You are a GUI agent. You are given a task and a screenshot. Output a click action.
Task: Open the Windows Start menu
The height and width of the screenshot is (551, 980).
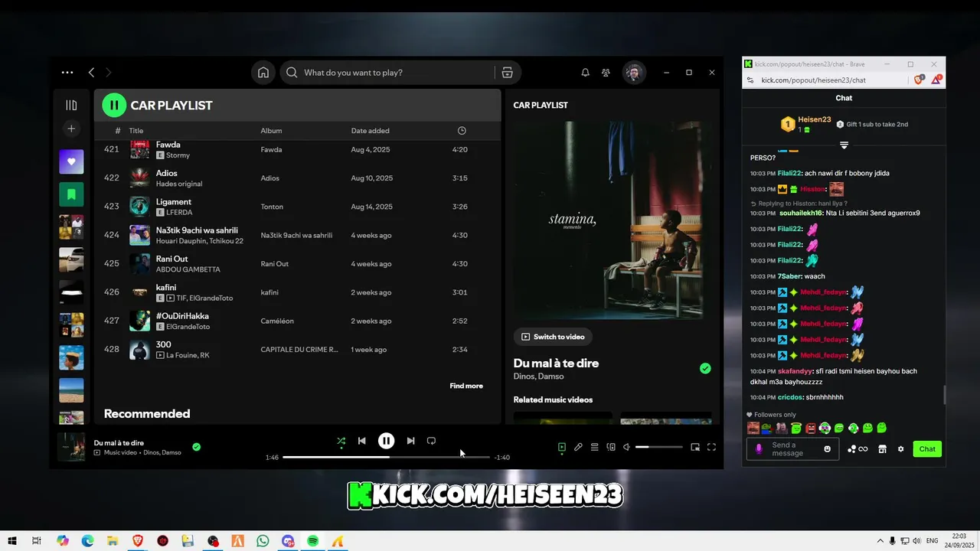pyautogui.click(x=12, y=541)
